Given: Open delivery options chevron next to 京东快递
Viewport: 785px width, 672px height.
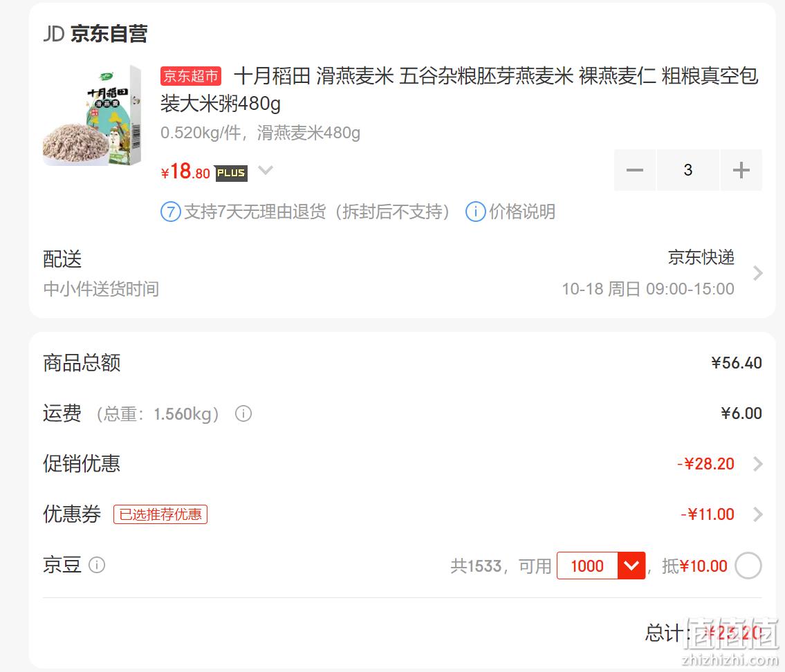Looking at the screenshot, I should 757,273.
